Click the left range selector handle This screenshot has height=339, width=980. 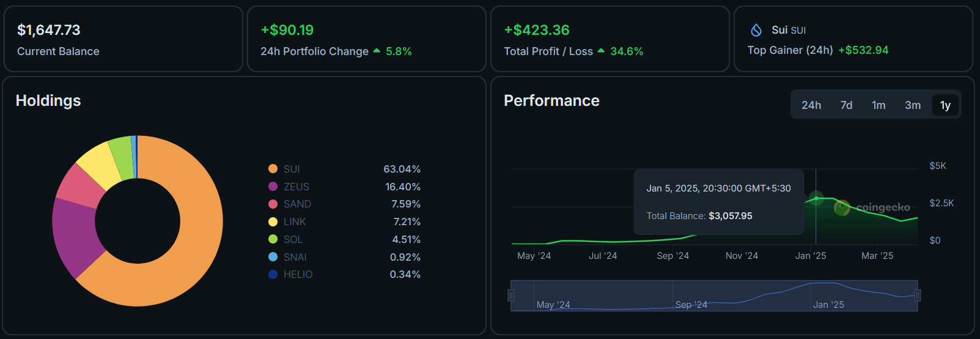511,296
